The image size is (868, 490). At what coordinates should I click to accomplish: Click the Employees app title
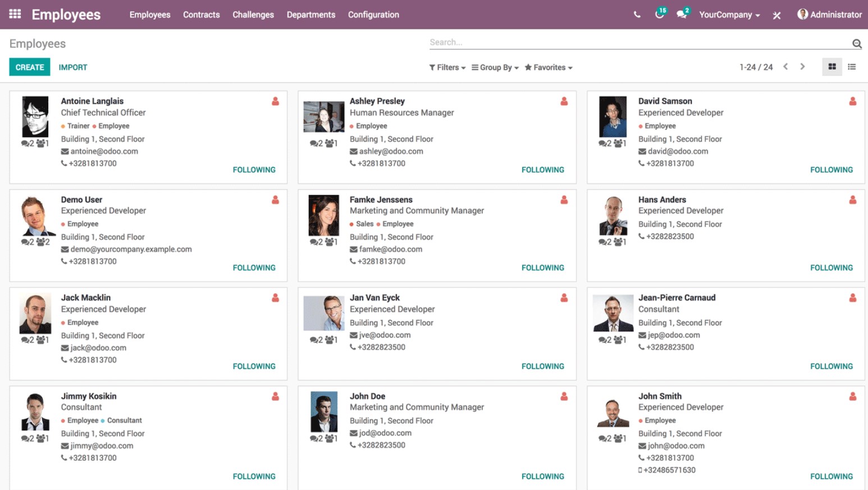[x=66, y=15]
